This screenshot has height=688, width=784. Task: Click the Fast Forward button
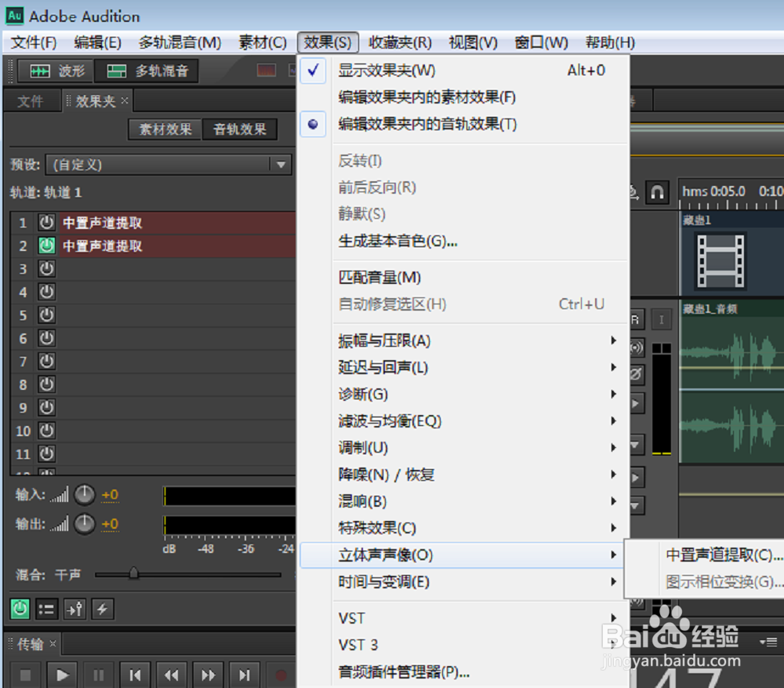(x=208, y=675)
